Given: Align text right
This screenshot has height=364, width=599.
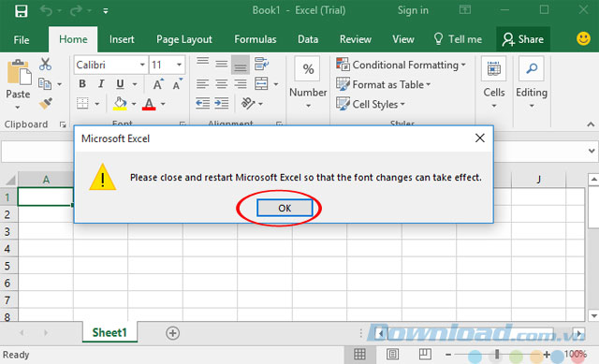Looking at the screenshot, I should (241, 83).
